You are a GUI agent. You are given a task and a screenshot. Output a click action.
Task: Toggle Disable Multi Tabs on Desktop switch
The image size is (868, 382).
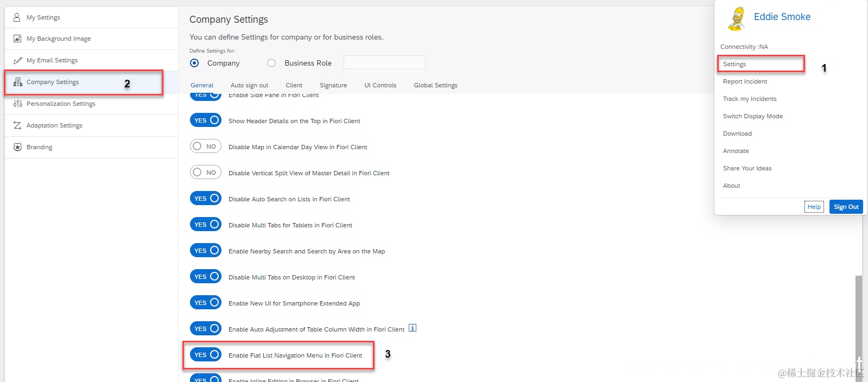206,276
